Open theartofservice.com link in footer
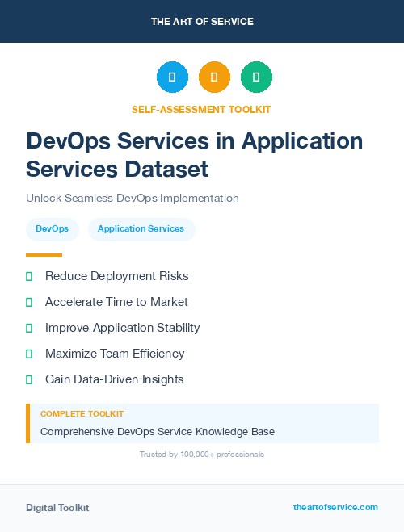Image resolution: width=404 pixels, height=532 pixels. 335,507
